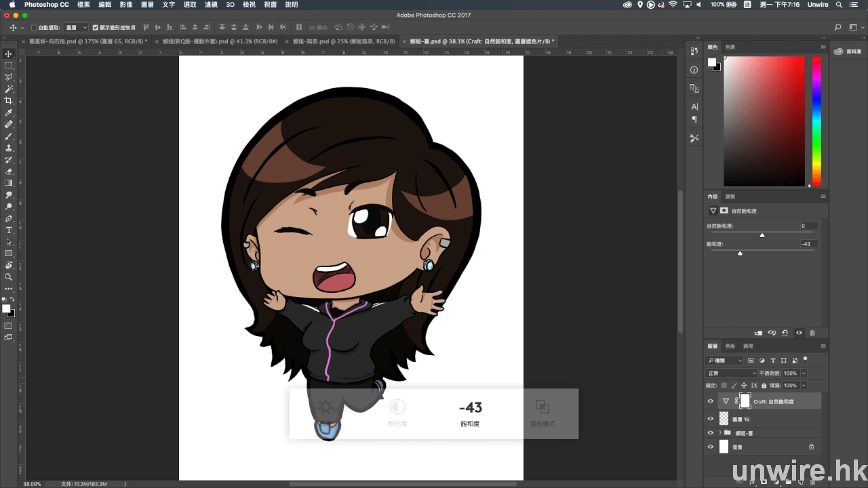Select the Rectangular Marquee tool
The image size is (868, 488).
[9, 66]
